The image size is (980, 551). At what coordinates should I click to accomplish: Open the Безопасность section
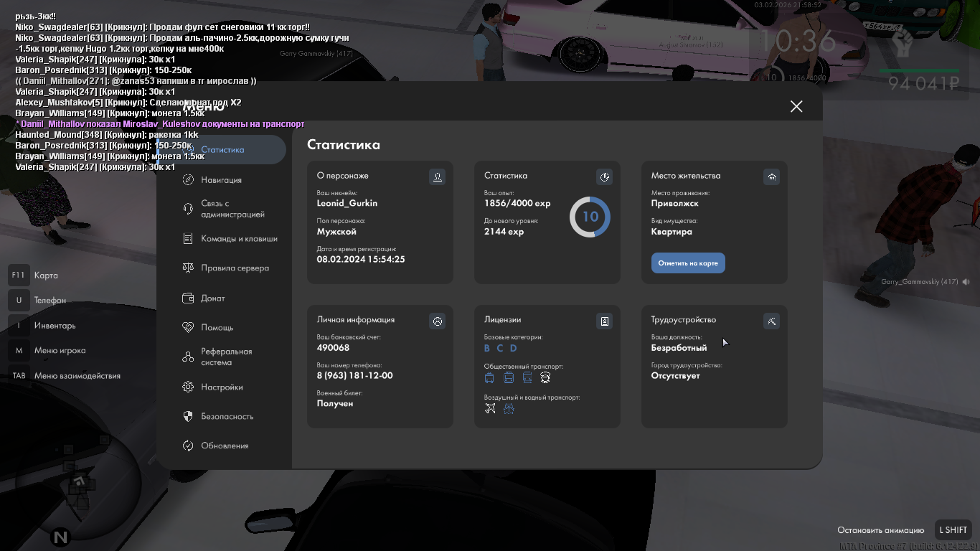[227, 417]
